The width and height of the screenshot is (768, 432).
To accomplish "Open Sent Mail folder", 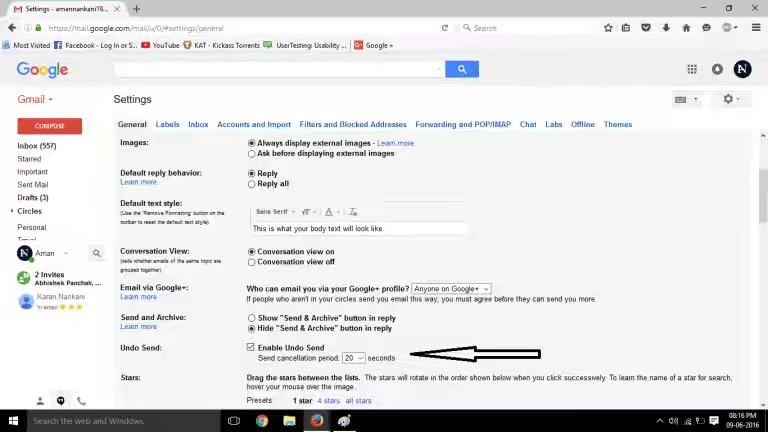I will 33,185.
